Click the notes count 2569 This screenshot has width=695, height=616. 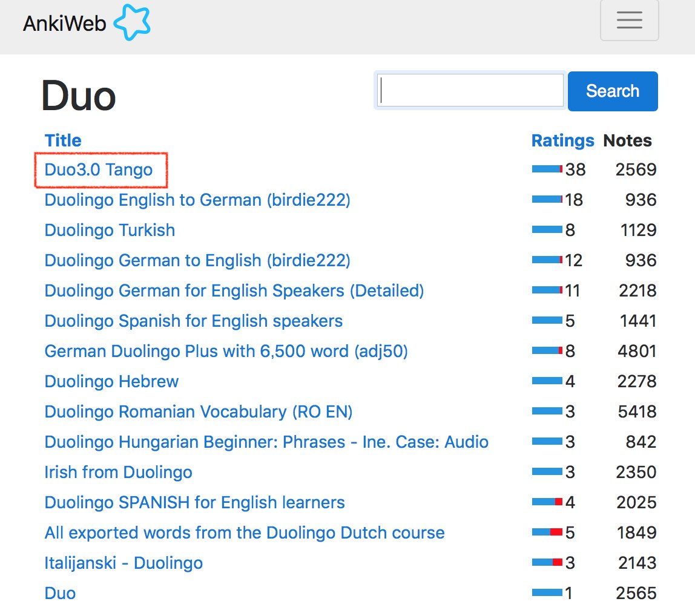(636, 169)
